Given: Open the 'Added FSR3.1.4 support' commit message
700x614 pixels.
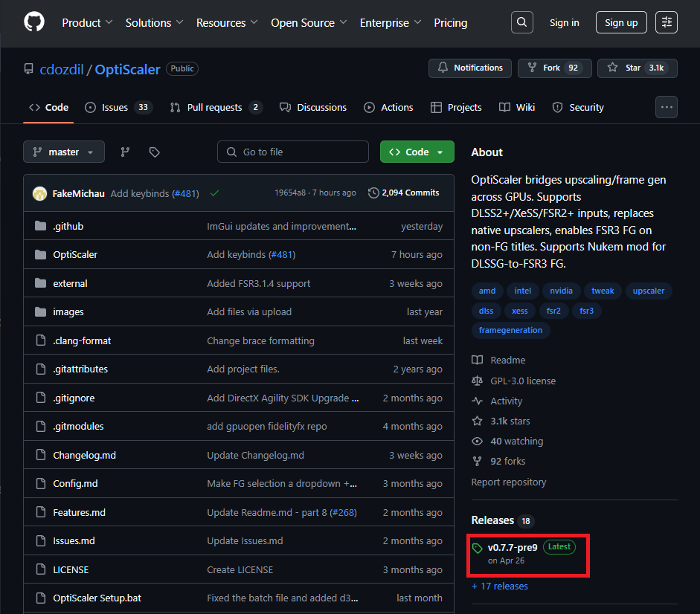Looking at the screenshot, I should pos(258,283).
